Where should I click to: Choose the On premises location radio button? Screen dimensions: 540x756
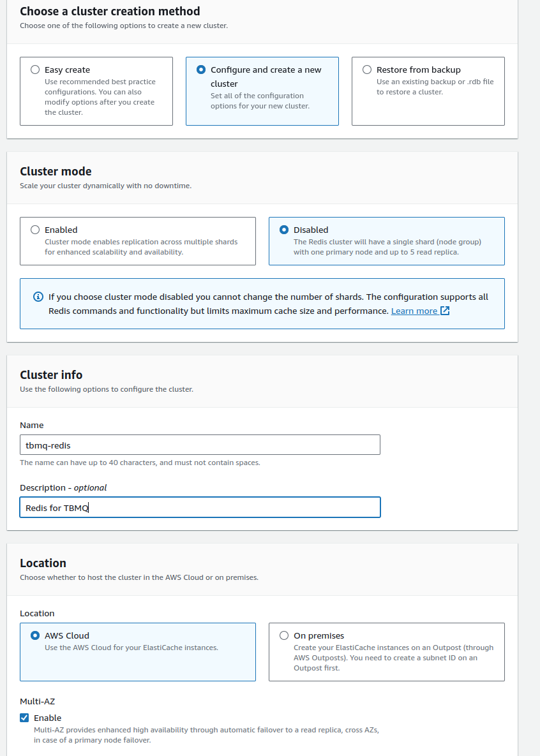284,635
